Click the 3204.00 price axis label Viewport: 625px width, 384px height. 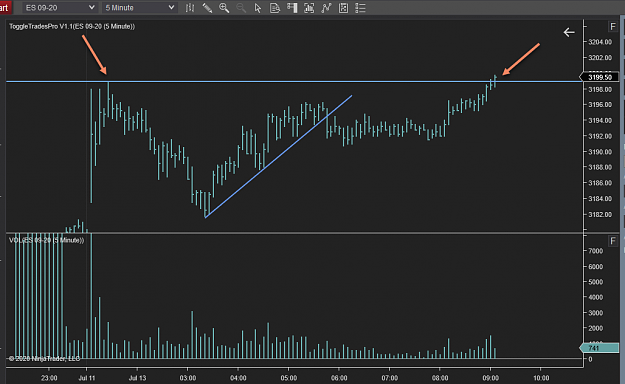(x=600, y=42)
